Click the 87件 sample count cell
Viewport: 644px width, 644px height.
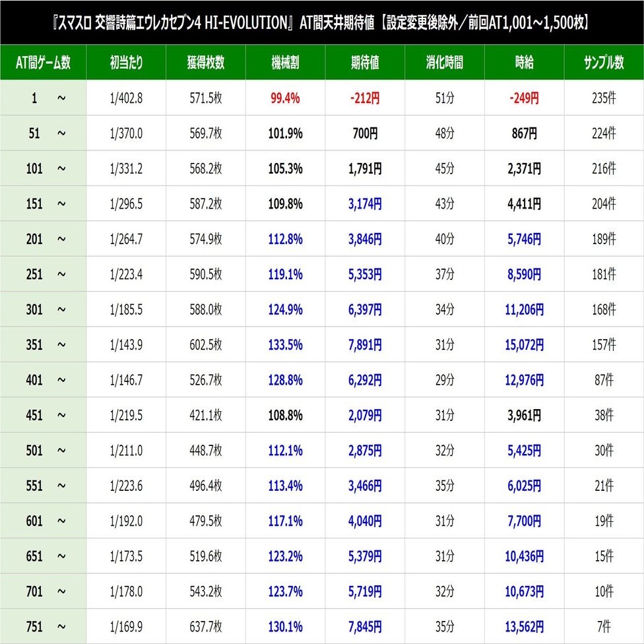point(604,380)
